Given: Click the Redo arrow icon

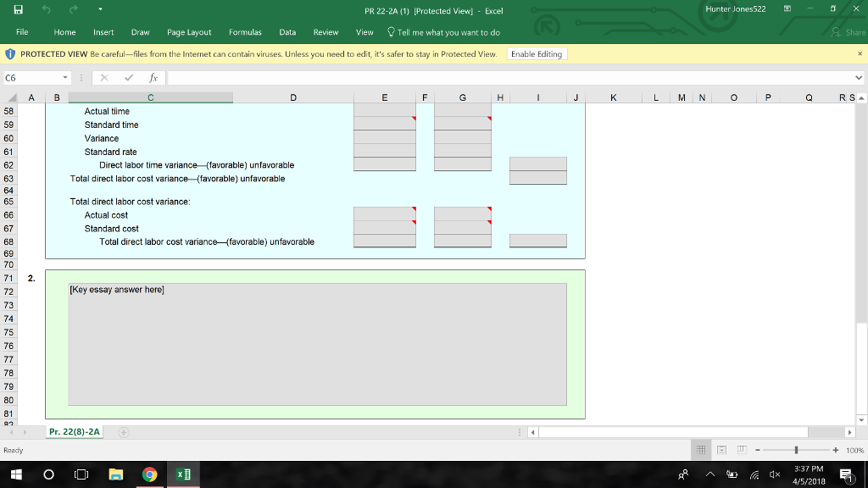Looking at the screenshot, I should pyautogui.click(x=73, y=9).
